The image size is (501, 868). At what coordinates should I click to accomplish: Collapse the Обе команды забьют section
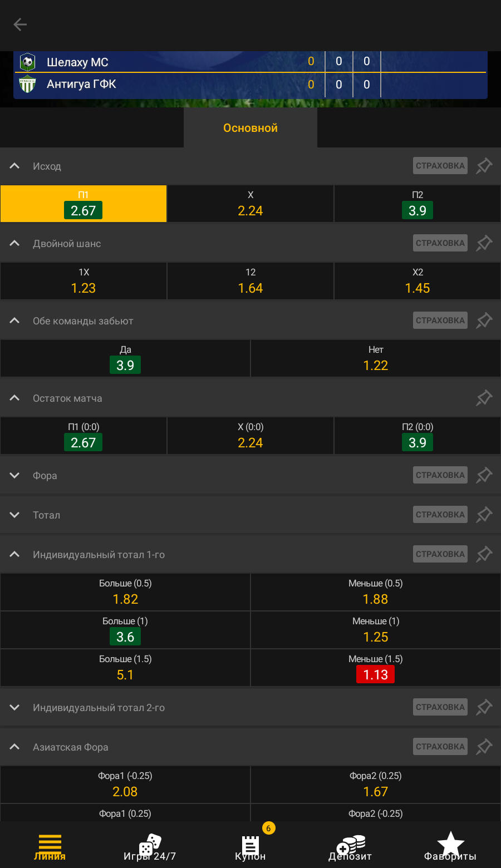[x=15, y=321]
